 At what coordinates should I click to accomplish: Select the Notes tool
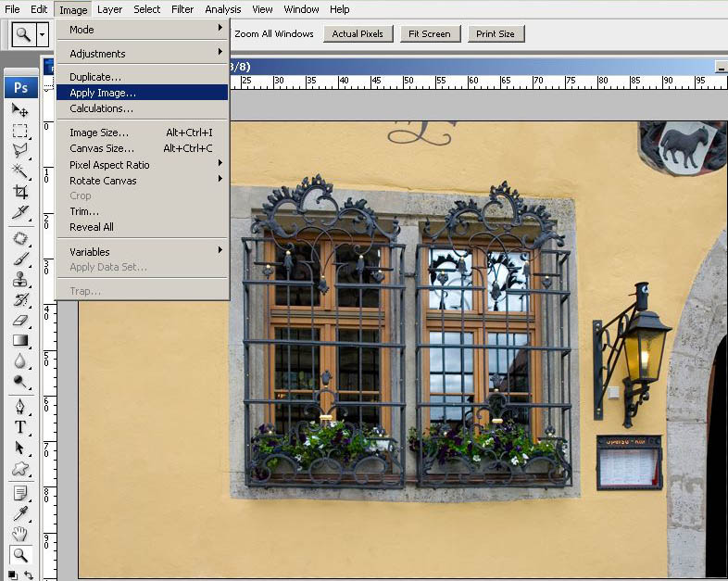19,493
